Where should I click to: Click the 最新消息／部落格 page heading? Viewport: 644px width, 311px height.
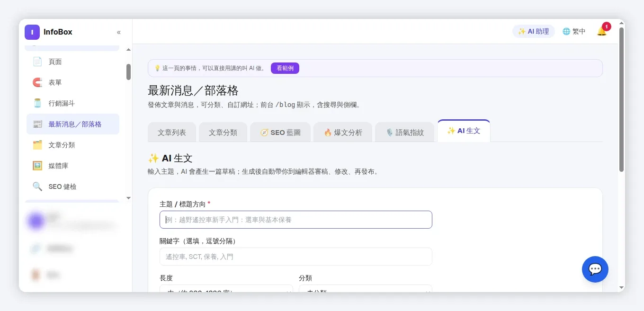tap(193, 90)
